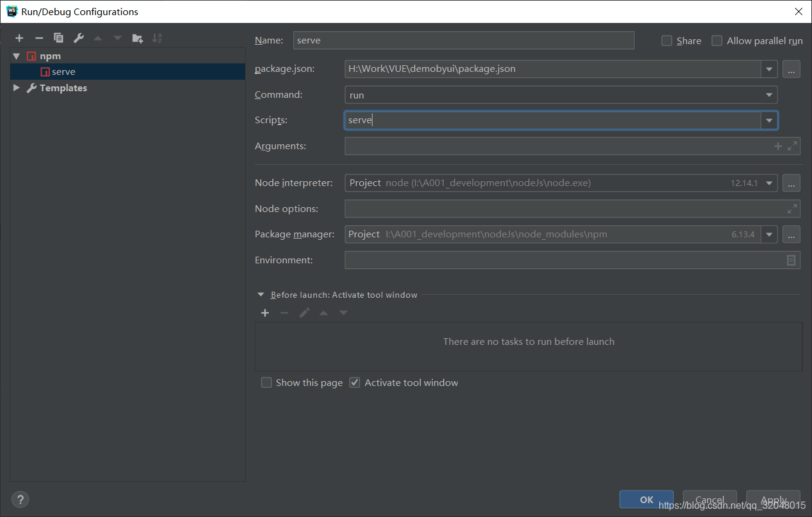This screenshot has width=812, height=517.
Task: Collapse the npm tree node
Action: point(16,56)
